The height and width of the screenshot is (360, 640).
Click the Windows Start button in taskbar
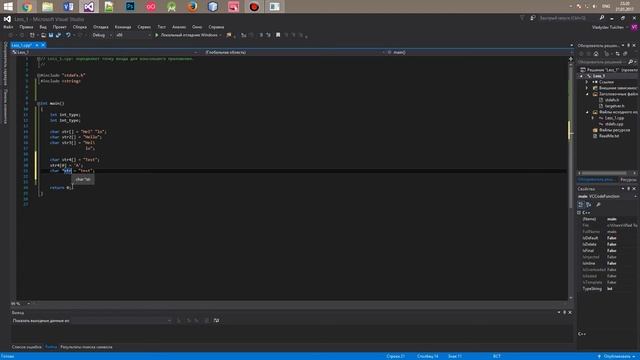[8, 7]
